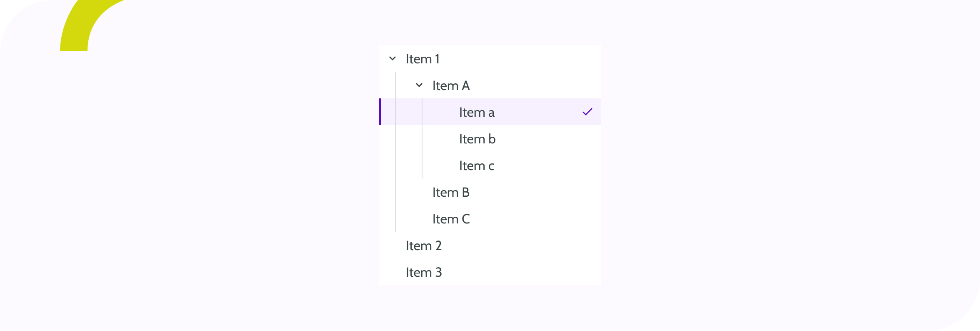Select Item b in the tree
Viewport: 980px width, 331px height.
(x=477, y=139)
